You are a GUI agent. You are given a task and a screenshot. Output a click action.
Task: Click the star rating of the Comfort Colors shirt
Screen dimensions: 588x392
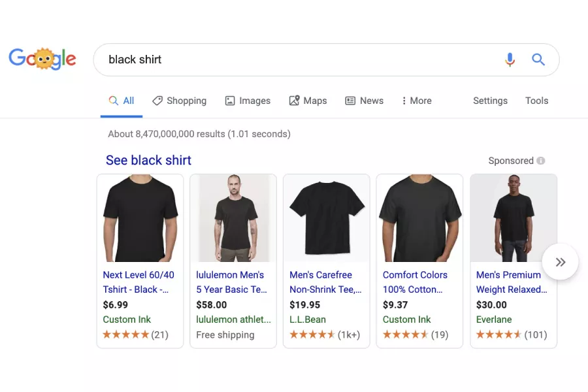pyautogui.click(x=404, y=335)
